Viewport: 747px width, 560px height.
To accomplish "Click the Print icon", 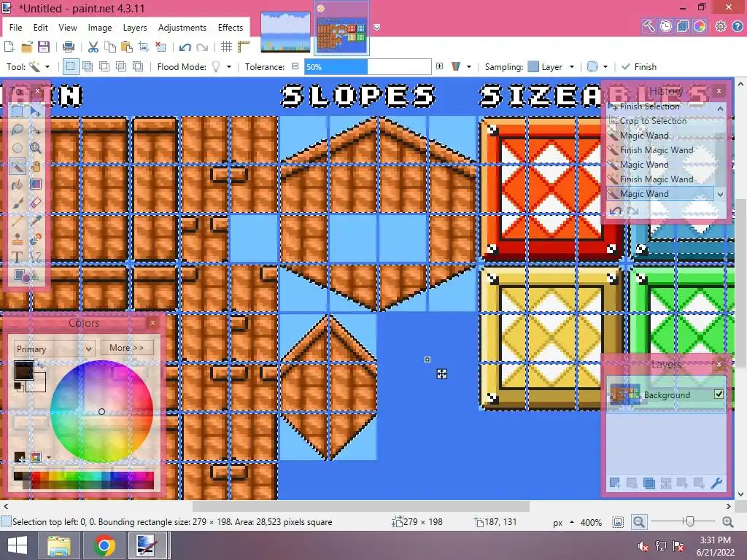I will coord(69,47).
